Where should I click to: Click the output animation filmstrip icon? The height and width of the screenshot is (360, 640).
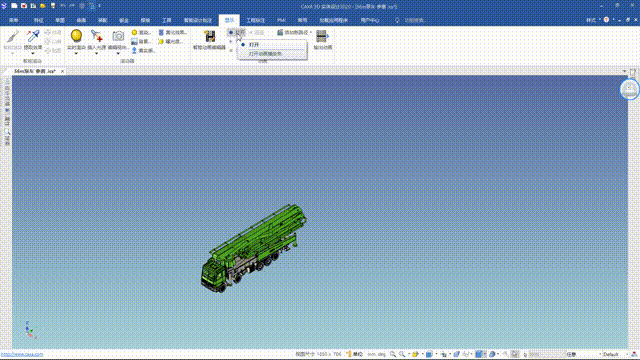[x=322, y=36]
